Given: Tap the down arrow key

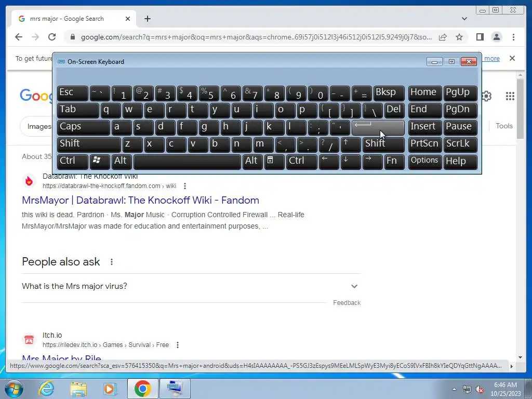Looking at the screenshot, I should tap(351, 162).
